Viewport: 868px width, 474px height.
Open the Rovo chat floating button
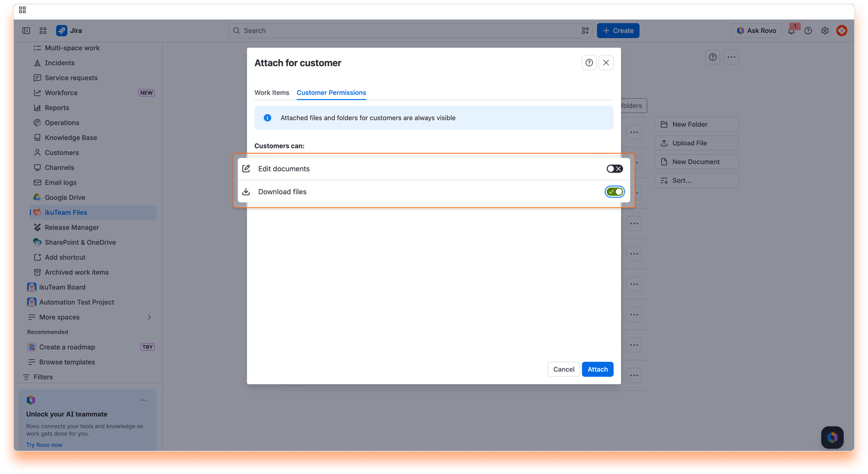[x=832, y=438]
